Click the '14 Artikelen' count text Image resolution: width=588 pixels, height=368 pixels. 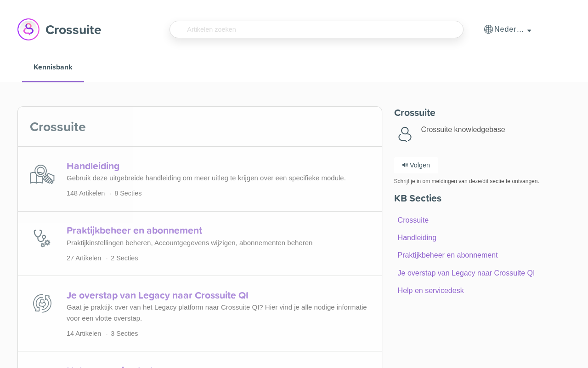point(84,333)
